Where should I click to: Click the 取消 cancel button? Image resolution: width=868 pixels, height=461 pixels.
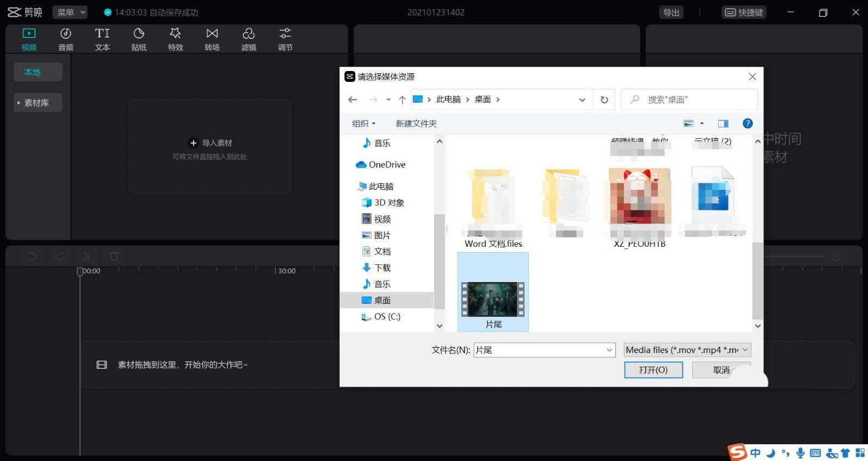pyautogui.click(x=722, y=370)
